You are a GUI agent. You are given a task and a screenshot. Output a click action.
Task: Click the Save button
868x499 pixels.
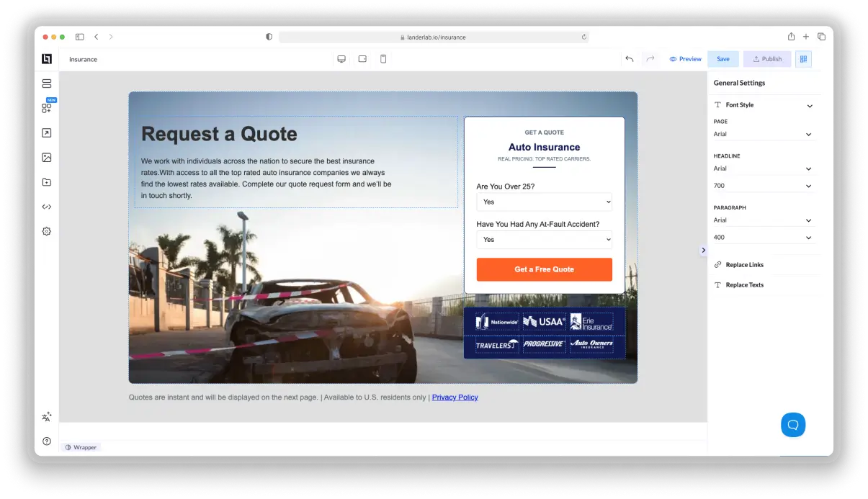click(722, 59)
